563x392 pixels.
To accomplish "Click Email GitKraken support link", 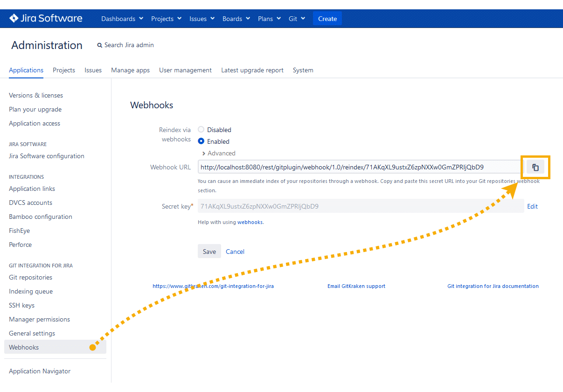I will pos(356,286).
